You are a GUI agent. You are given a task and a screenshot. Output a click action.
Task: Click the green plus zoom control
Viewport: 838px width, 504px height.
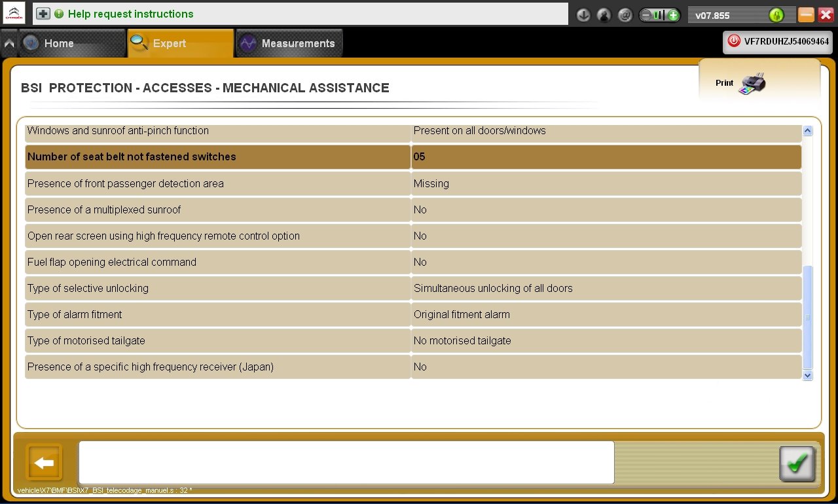click(x=673, y=15)
